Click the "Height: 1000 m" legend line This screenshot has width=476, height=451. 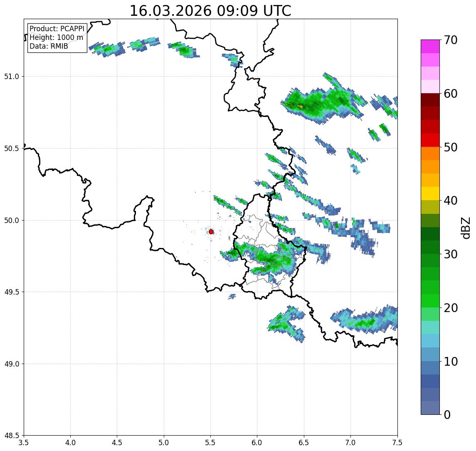tap(56, 37)
